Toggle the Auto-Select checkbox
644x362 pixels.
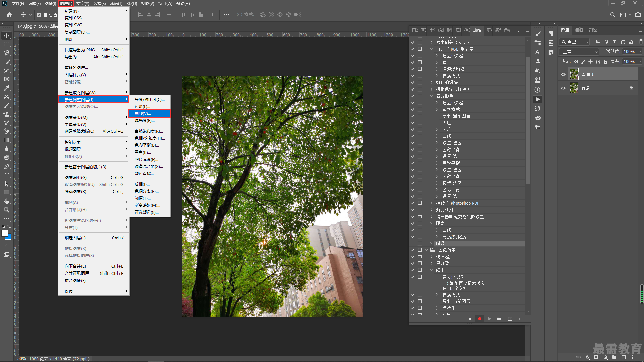39,15
